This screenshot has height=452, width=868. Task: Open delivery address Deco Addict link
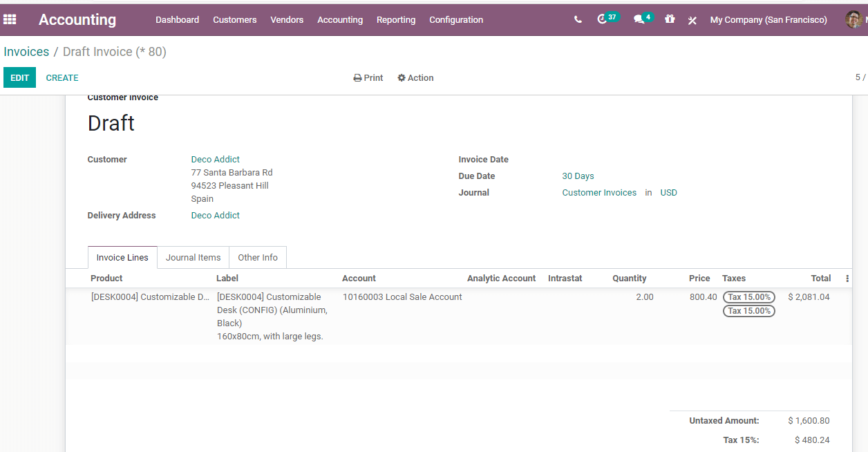(216, 216)
